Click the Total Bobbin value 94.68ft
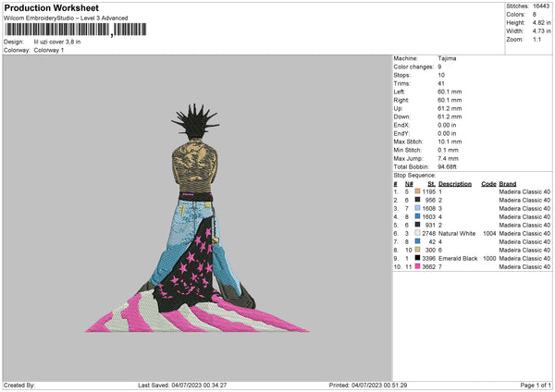Image resolution: width=555 pixels, height=392 pixels. tap(447, 167)
